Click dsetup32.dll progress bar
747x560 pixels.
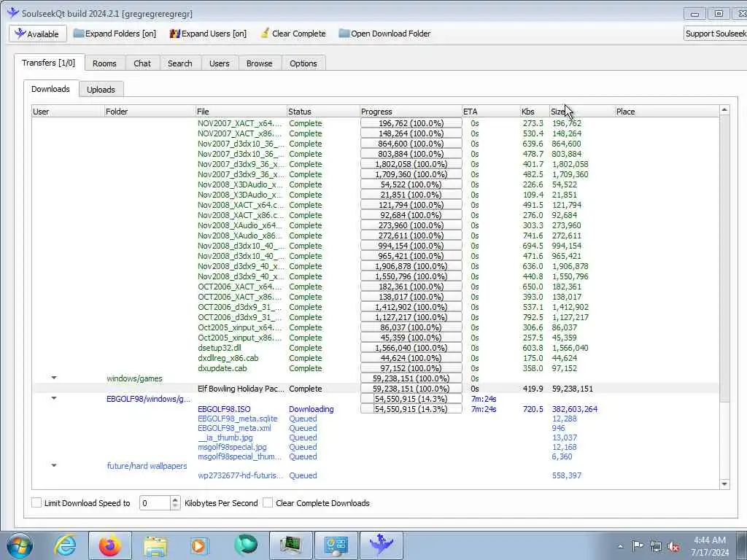pyautogui.click(x=411, y=348)
